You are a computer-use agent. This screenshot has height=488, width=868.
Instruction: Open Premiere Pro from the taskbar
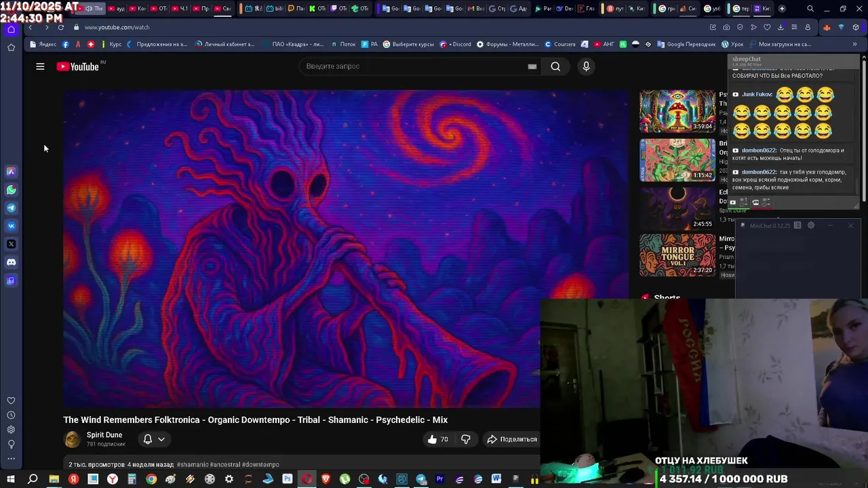pyautogui.click(x=439, y=479)
